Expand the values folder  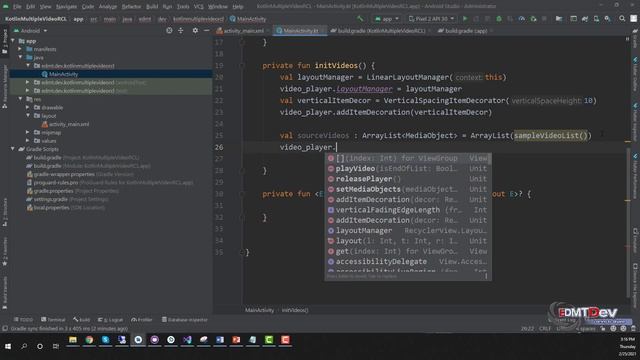point(28,141)
